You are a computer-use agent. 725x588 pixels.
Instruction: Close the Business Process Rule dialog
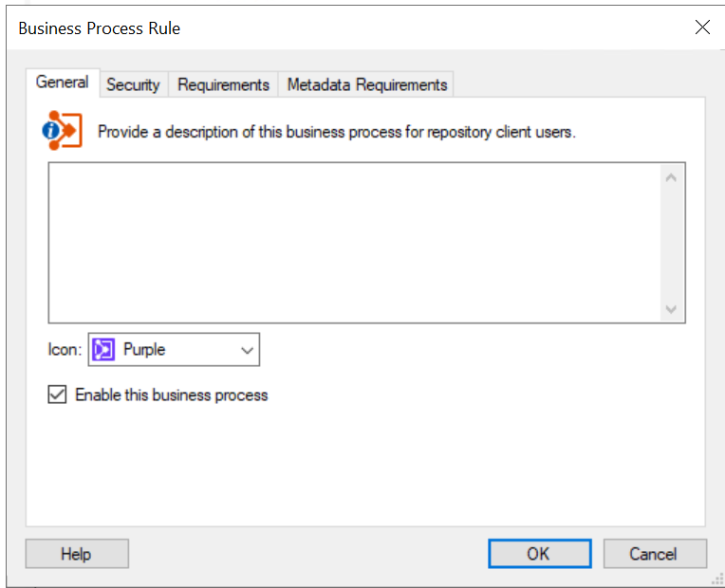702,28
